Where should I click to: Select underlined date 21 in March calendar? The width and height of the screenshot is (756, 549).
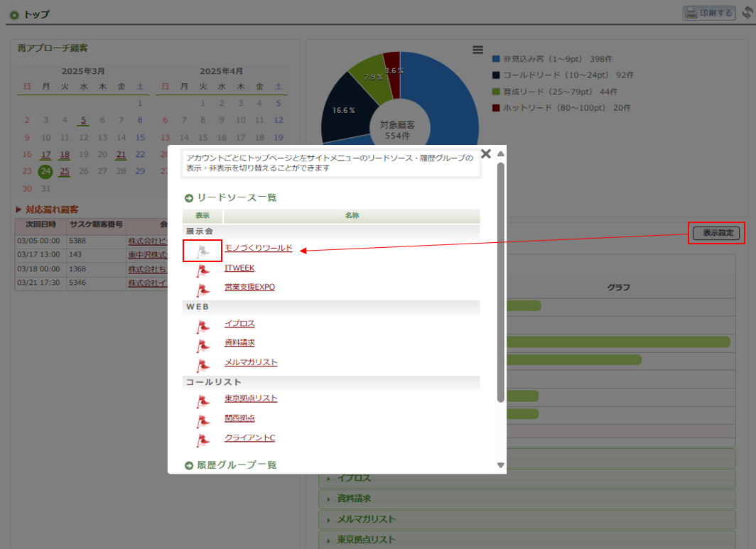point(121,155)
